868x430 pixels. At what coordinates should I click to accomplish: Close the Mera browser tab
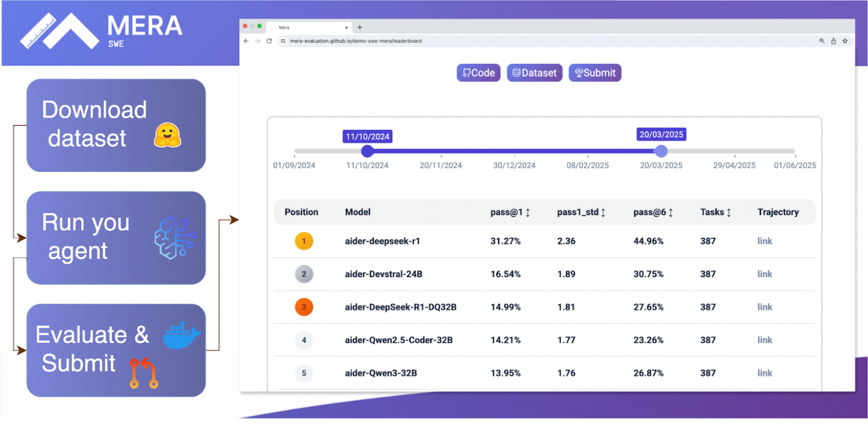pyautogui.click(x=347, y=27)
